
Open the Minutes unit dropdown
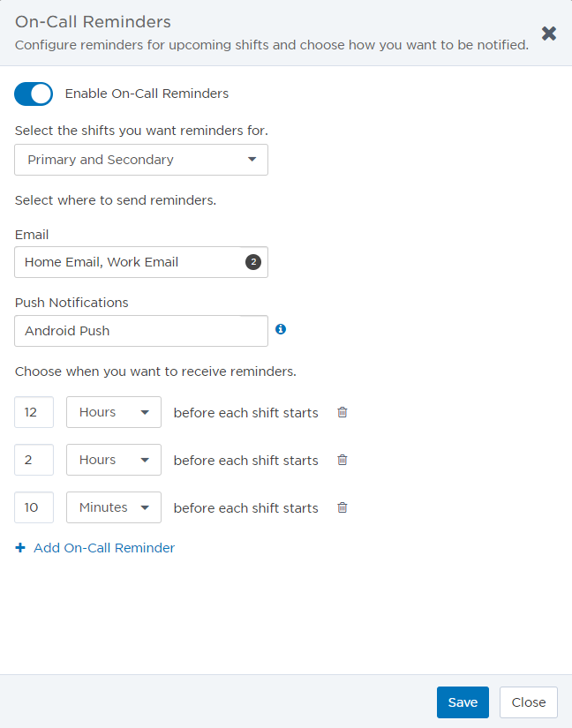(x=114, y=507)
